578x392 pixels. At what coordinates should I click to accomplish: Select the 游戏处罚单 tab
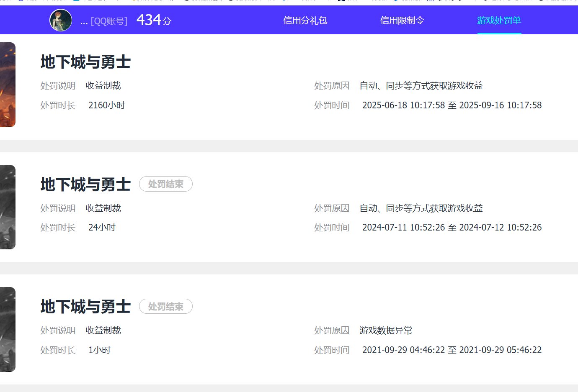(499, 20)
